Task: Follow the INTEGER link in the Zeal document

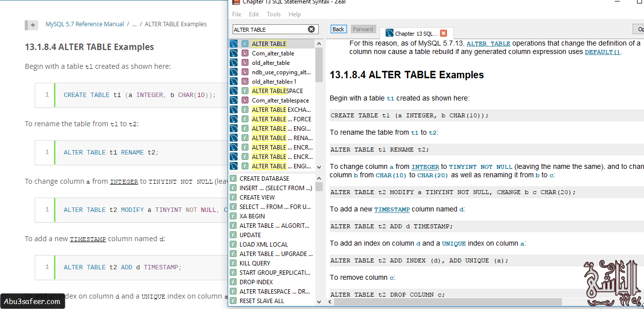Action: click(425, 167)
